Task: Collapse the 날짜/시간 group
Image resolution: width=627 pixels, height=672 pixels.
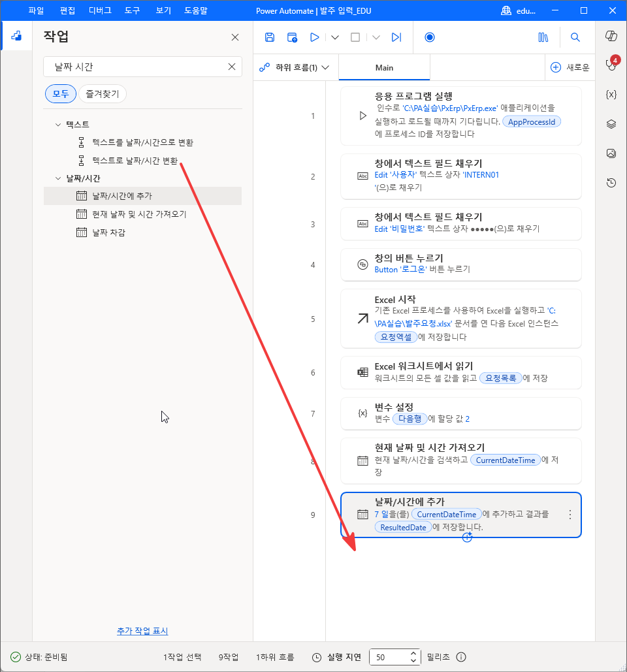Action: (58, 178)
